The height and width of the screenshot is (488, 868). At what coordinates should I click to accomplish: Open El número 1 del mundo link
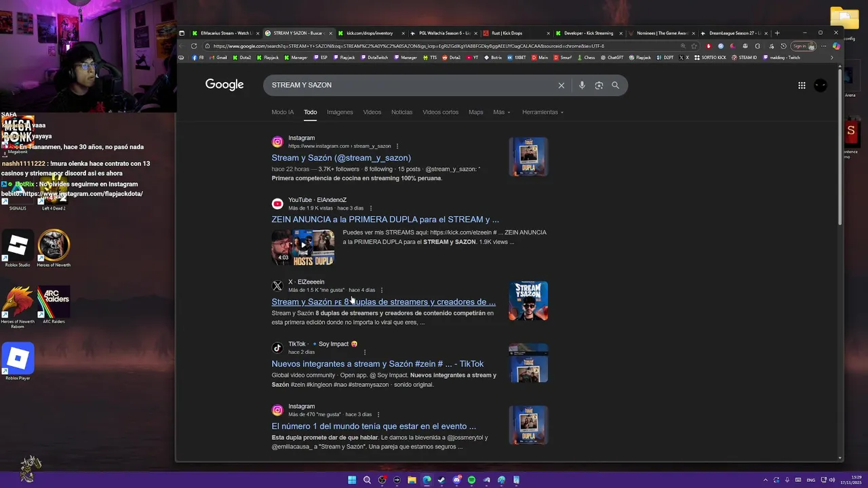(374, 426)
